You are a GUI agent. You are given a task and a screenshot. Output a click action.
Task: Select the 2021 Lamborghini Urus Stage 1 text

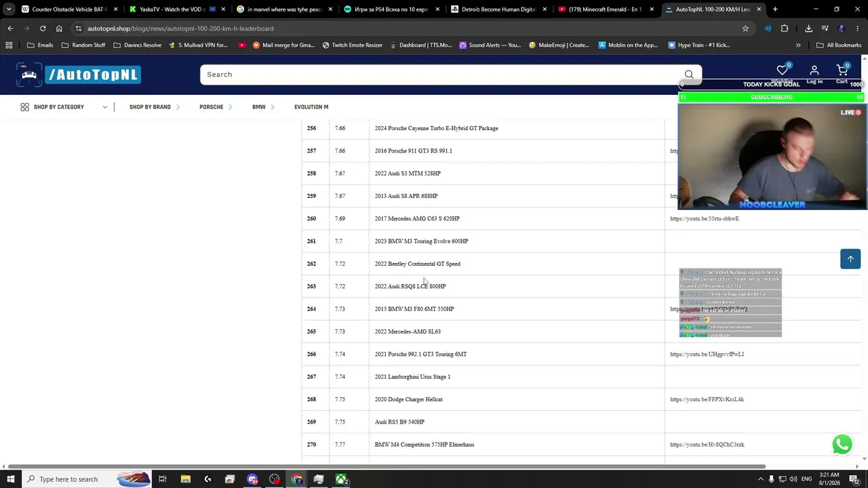[412, 377]
